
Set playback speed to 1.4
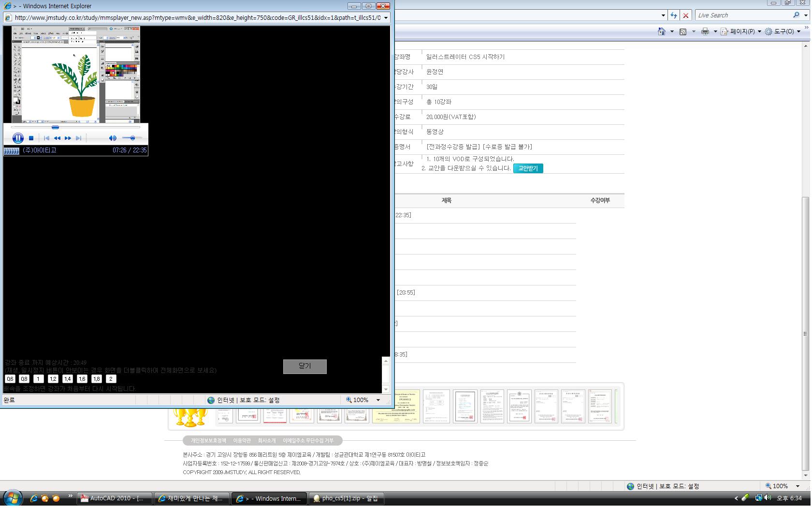coord(68,379)
